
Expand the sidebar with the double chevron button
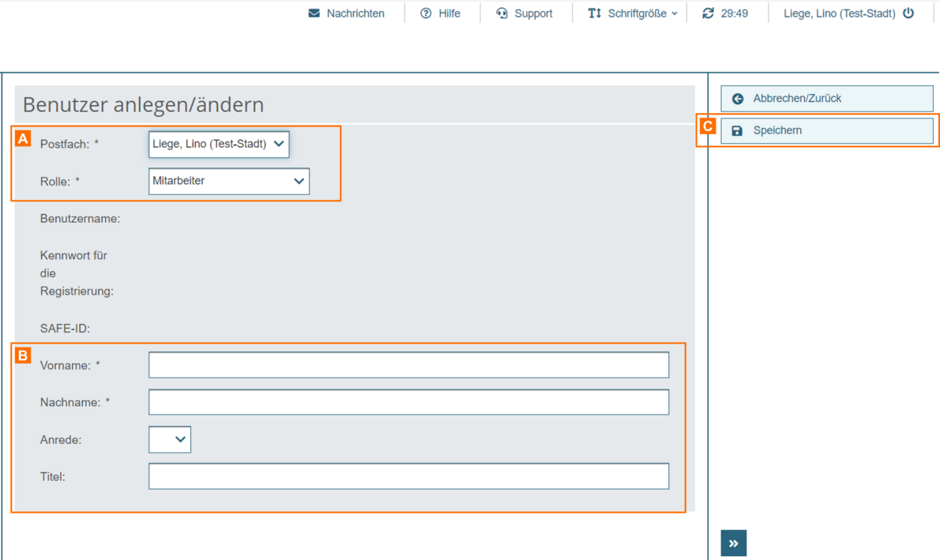tap(734, 543)
